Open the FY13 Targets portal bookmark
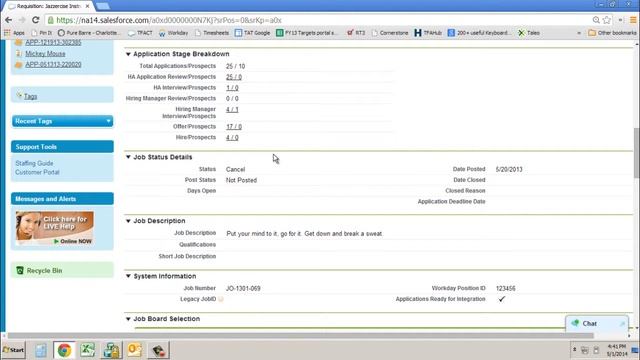 (307, 33)
